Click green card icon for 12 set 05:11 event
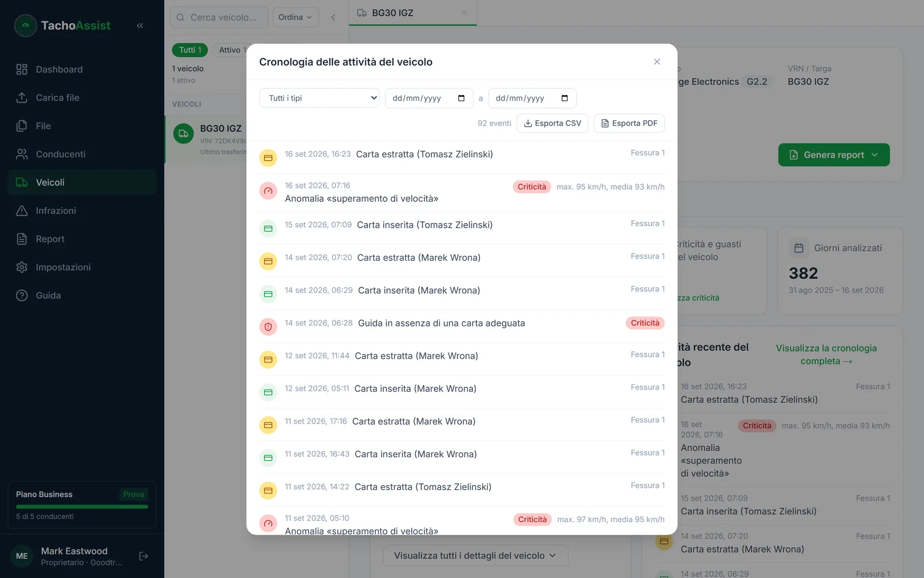 [268, 392]
